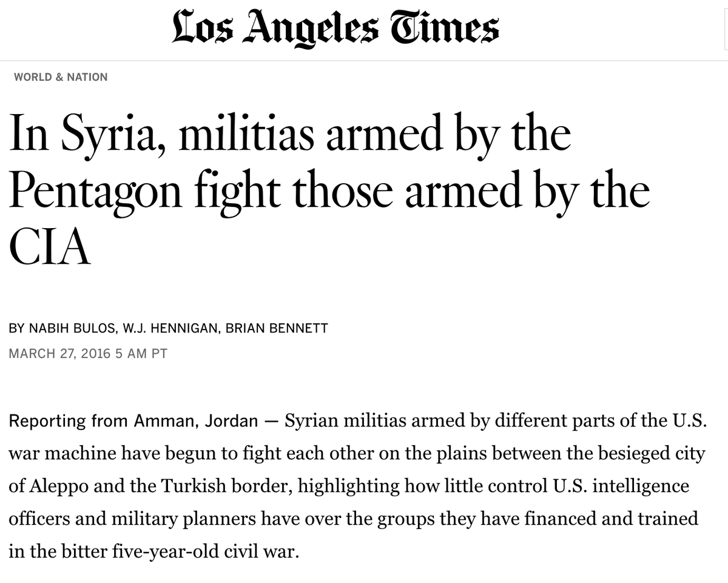Click the "BY" byline label
The width and height of the screenshot is (728, 583).
coord(17,329)
